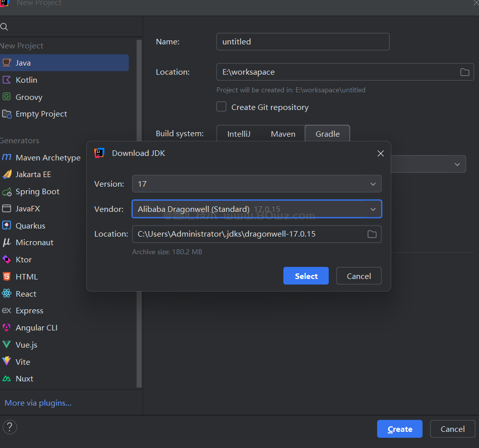Click the JavaFX window icon
Screen dimensions: 479x448
7,208
